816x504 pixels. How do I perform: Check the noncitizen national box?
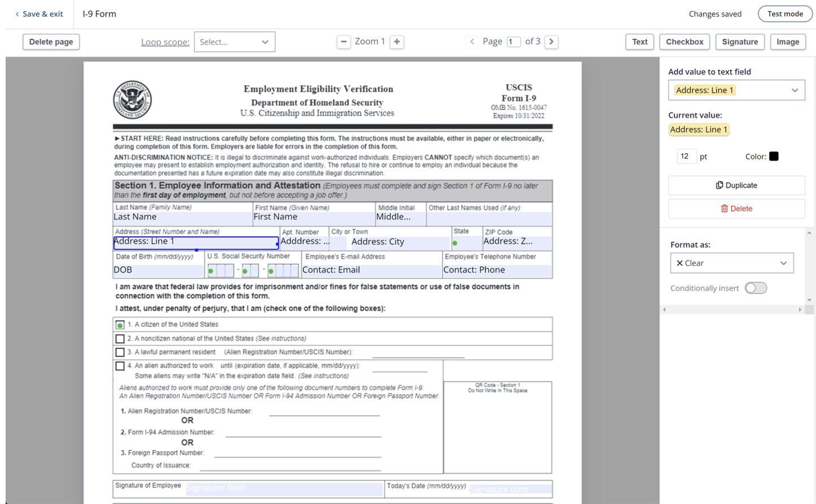coord(120,339)
